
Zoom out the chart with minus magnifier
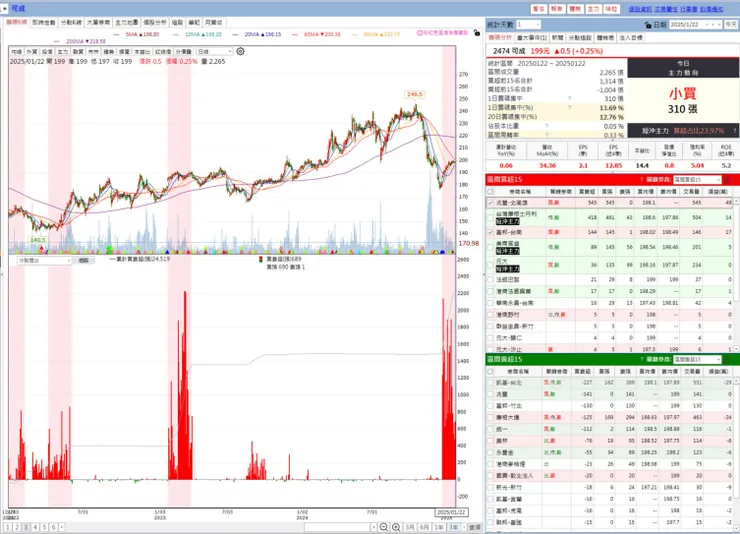(x=384, y=527)
